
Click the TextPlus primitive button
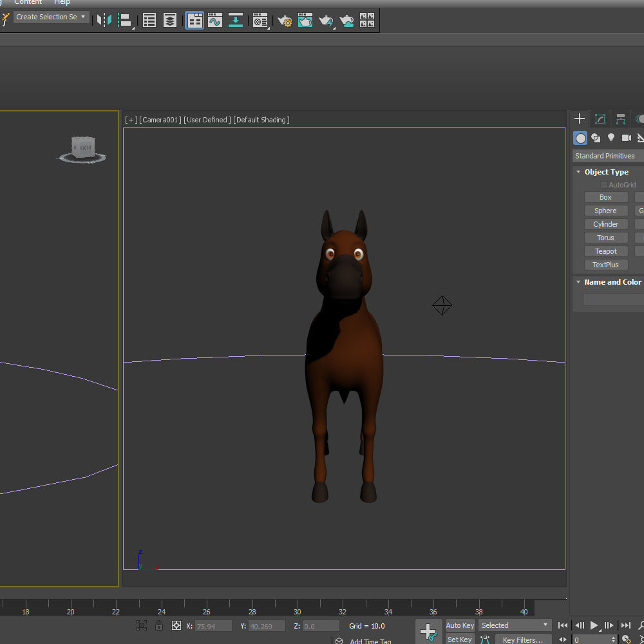click(x=606, y=265)
